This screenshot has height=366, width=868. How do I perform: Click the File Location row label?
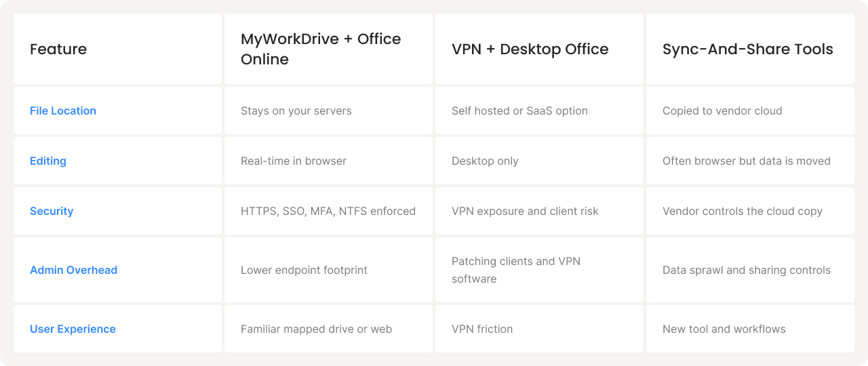tap(63, 110)
